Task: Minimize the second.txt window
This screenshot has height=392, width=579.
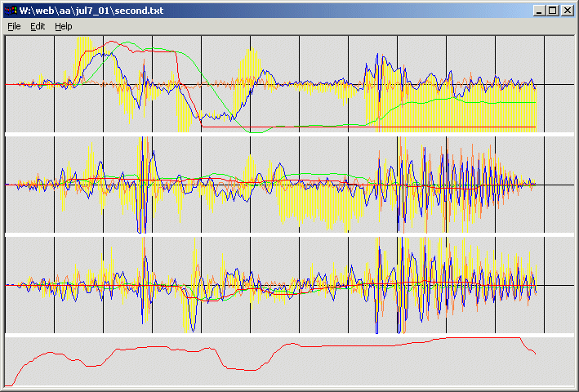Action: (538, 11)
